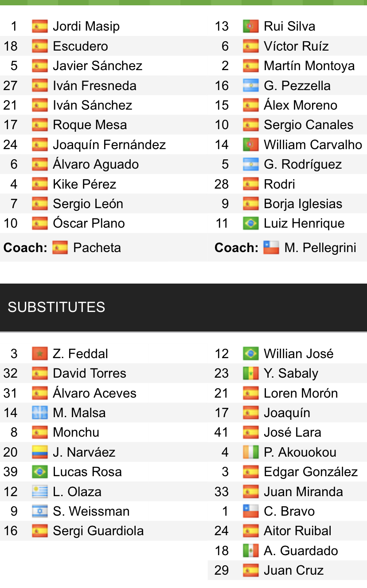Click the Ivory Coast flag beside P. Akouokou
The width and height of the screenshot is (367, 588).
[x=251, y=452]
